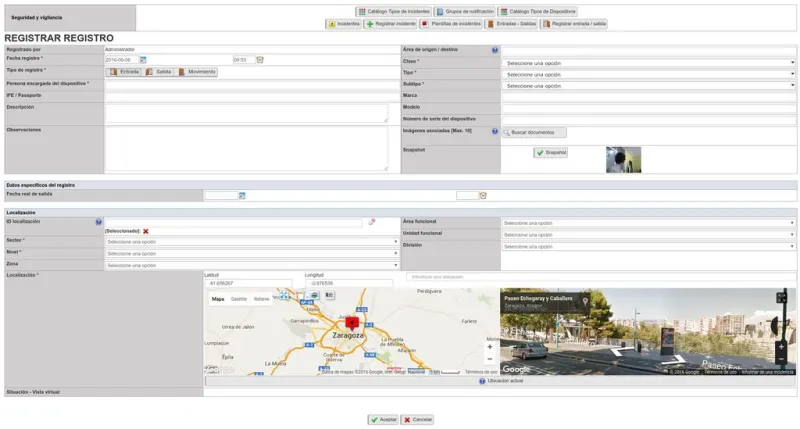800x429 pixels.
Task: Switch the map to Relieve view
Action: click(x=261, y=299)
